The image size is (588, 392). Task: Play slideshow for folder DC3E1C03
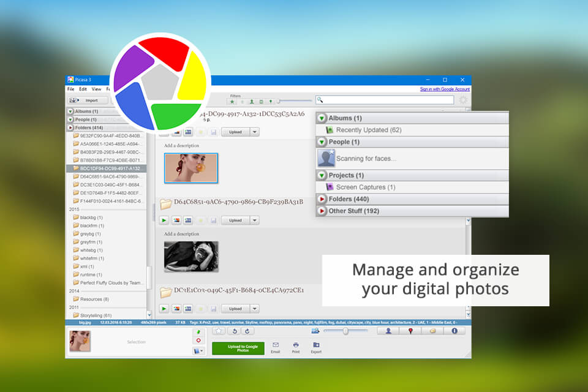click(164, 309)
